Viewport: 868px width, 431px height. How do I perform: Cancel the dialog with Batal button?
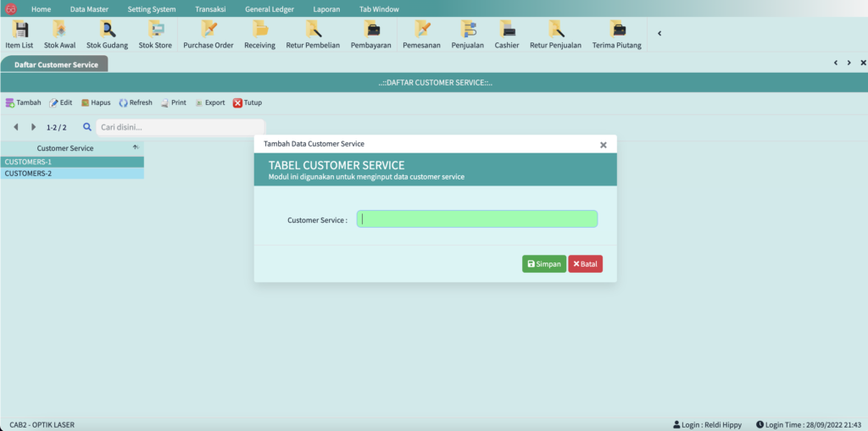coord(585,264)
